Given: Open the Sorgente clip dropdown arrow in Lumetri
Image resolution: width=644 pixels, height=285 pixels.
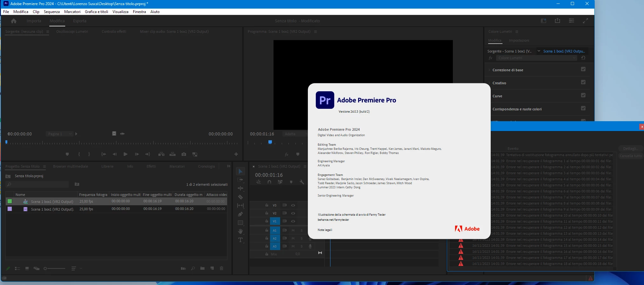Looking at the screenshot, I should point(539,51).
